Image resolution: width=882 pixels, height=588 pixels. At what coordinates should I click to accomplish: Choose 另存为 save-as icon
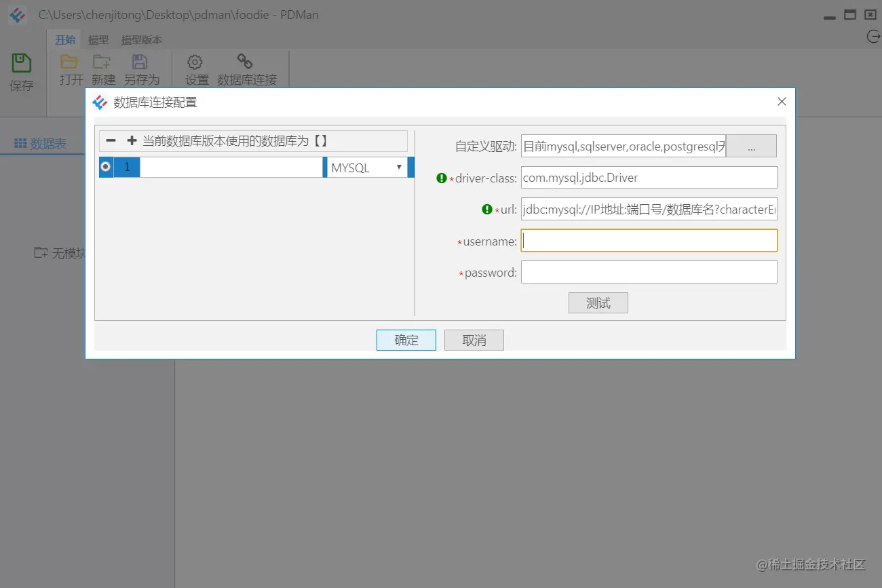click(140, 62)
